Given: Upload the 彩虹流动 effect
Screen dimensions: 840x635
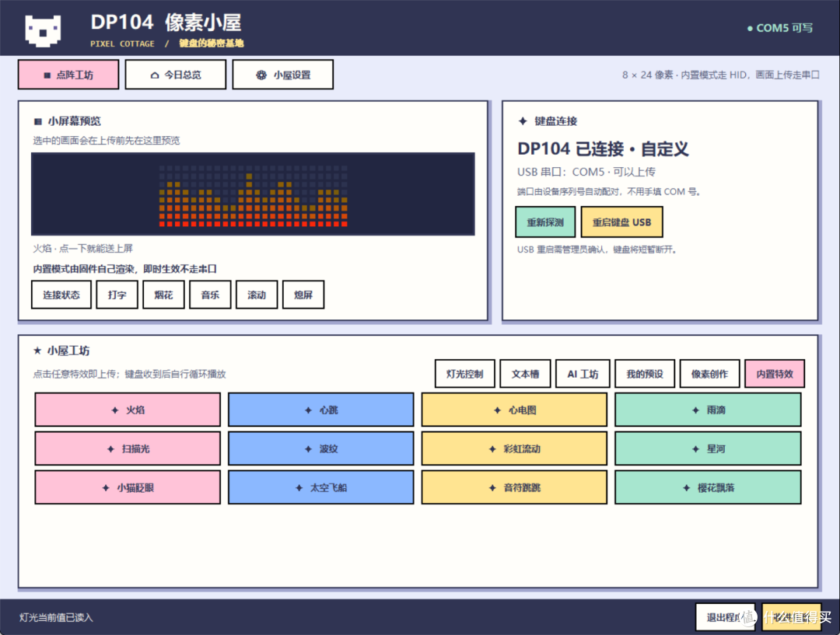Looking at the screenshot, I should pyautogui.click(x=514, y=448).
